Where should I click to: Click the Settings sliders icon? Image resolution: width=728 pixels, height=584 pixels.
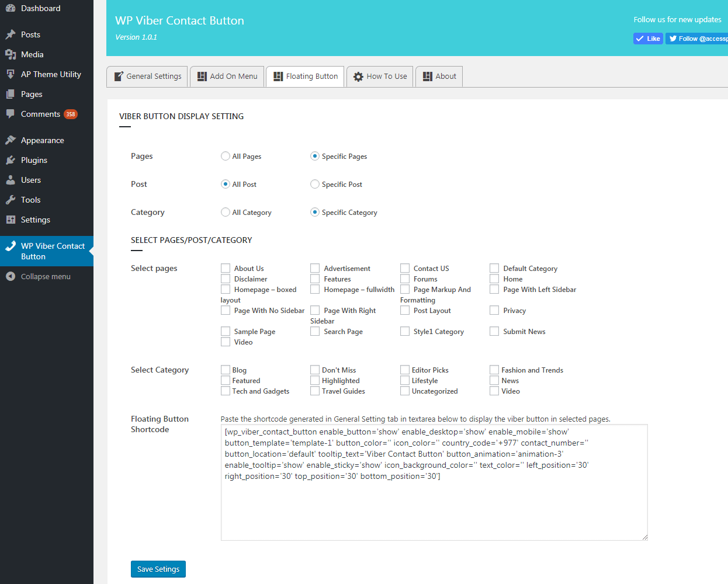(11, 220)
